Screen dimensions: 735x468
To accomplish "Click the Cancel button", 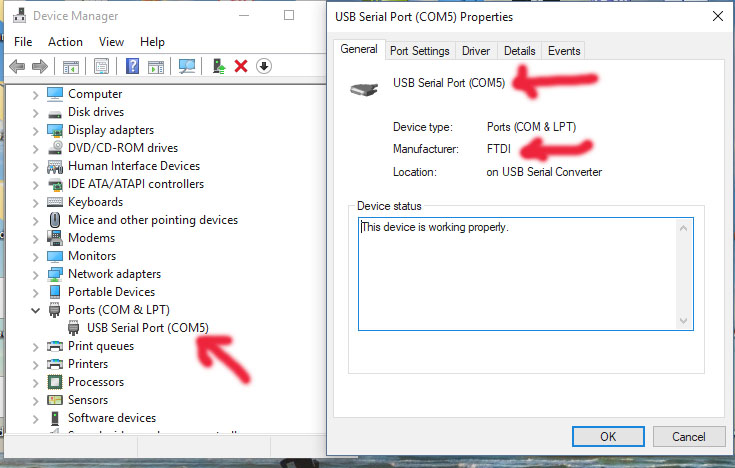I will (688, 437).
